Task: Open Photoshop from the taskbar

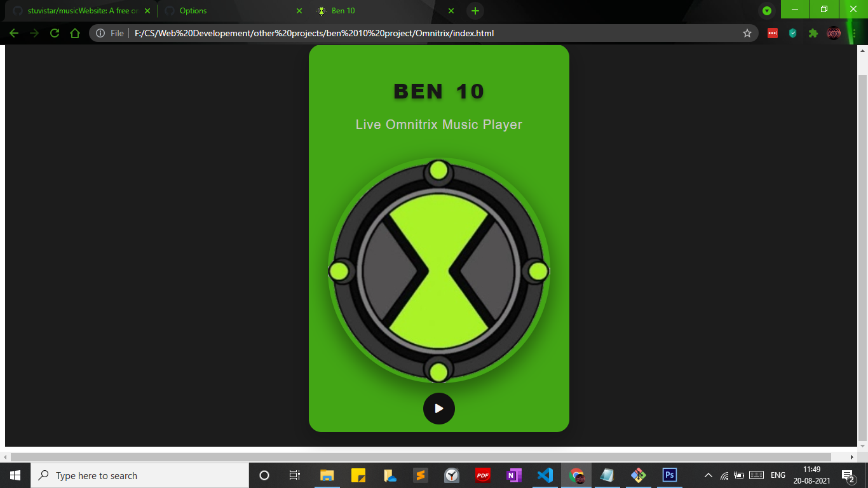Action: [668, 475]
